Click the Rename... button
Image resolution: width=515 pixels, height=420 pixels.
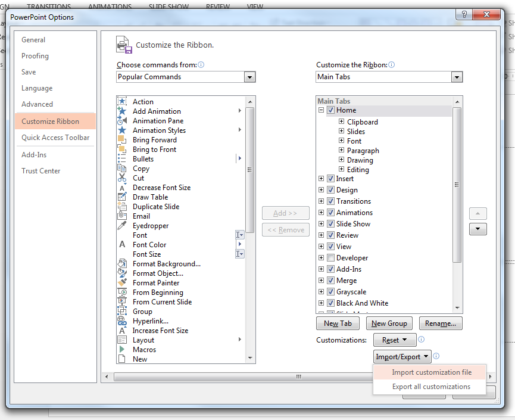pyautogui.click(x=441, y=323)
